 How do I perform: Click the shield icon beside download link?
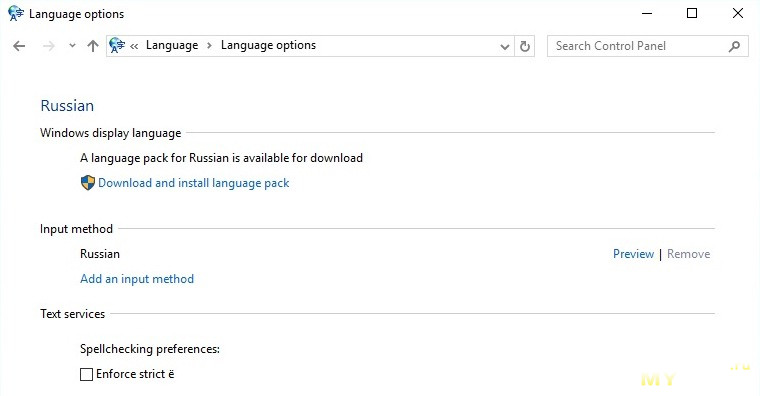[88, 183]
